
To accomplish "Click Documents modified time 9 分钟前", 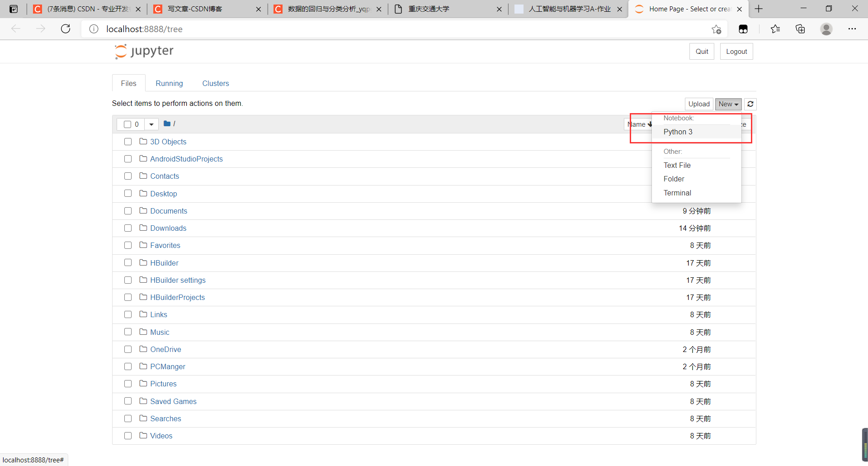I will (x=697, y=211).
